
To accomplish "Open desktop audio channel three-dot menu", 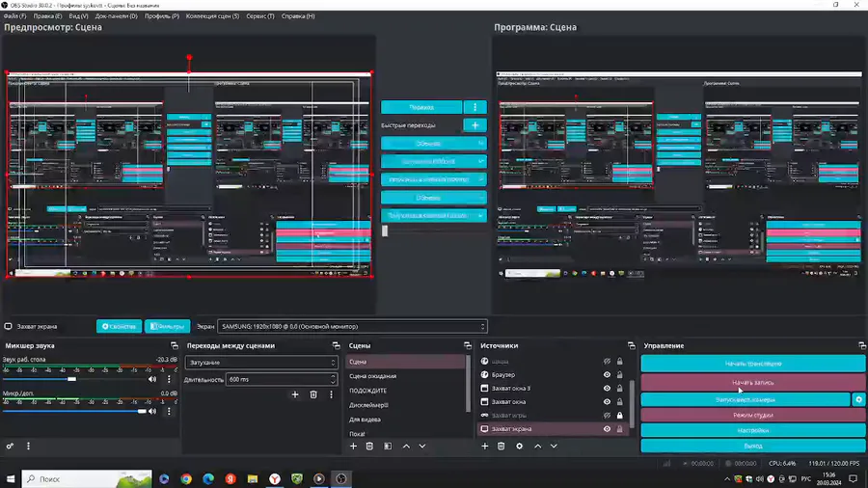I will 169,380.
